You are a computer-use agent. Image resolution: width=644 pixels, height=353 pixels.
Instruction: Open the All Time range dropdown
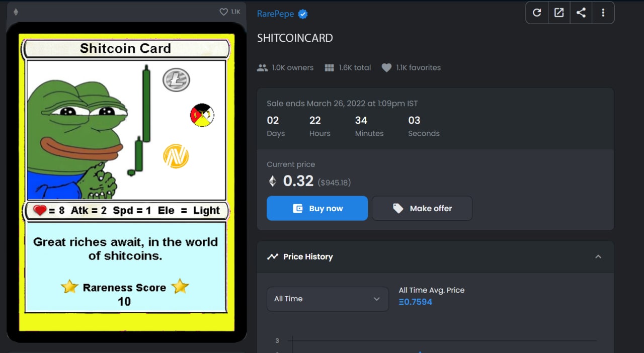tap(328, 299)
